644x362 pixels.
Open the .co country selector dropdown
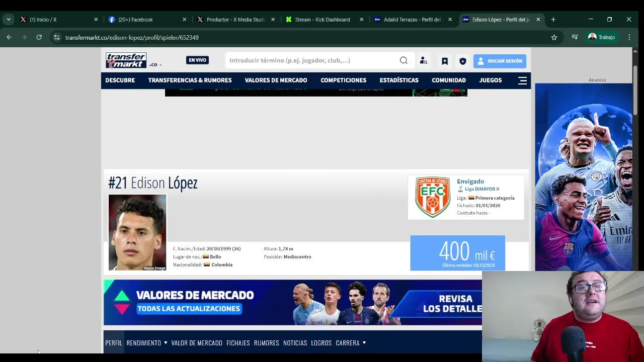point(155,64)
